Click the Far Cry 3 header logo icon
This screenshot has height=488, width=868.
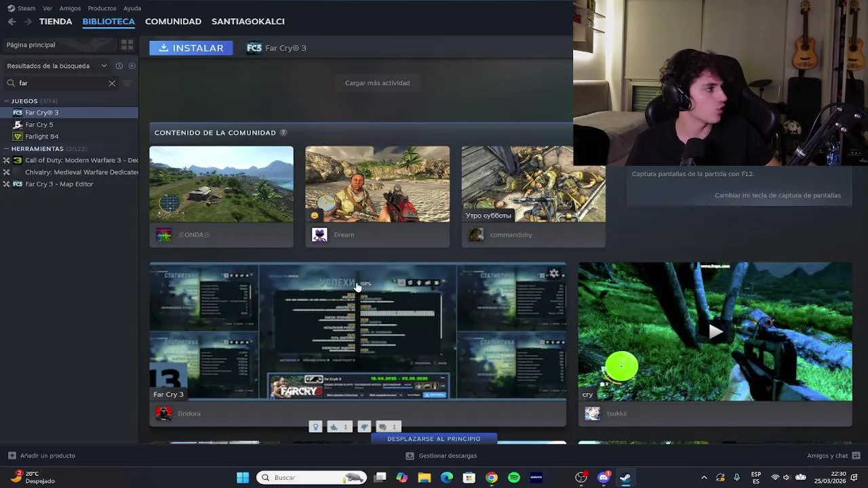coord(254,48)
